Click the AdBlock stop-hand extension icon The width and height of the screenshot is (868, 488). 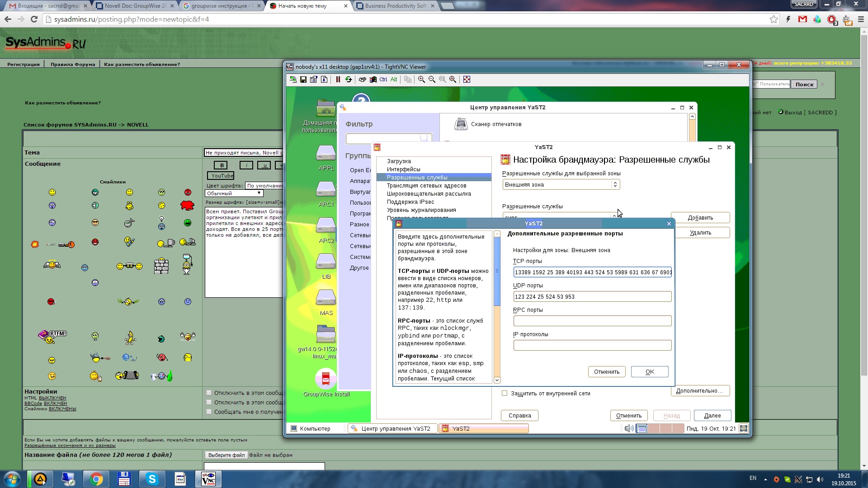tap(831, 19)
